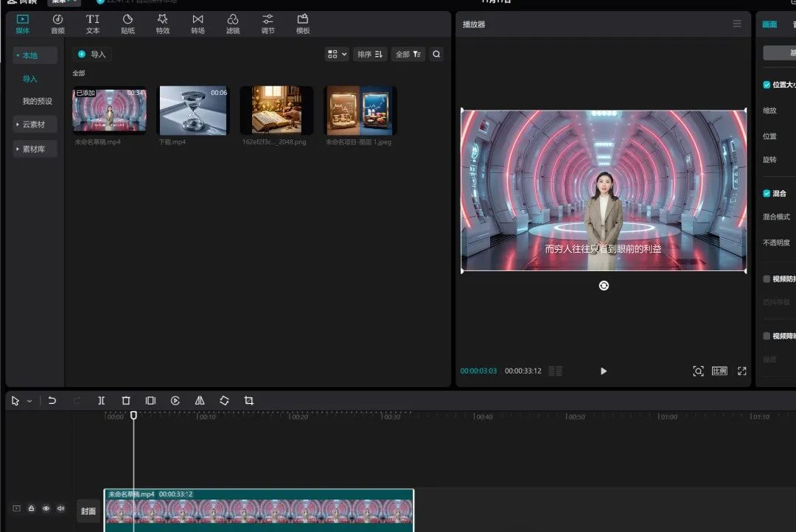Hide the video track with eye icon
The image size is (796, 532).
point(46,508)
